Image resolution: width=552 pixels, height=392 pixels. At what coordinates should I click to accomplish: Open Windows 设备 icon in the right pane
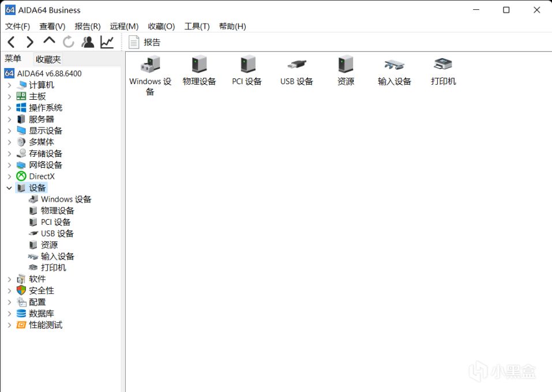pyautogui.click(x=151, y=76)
